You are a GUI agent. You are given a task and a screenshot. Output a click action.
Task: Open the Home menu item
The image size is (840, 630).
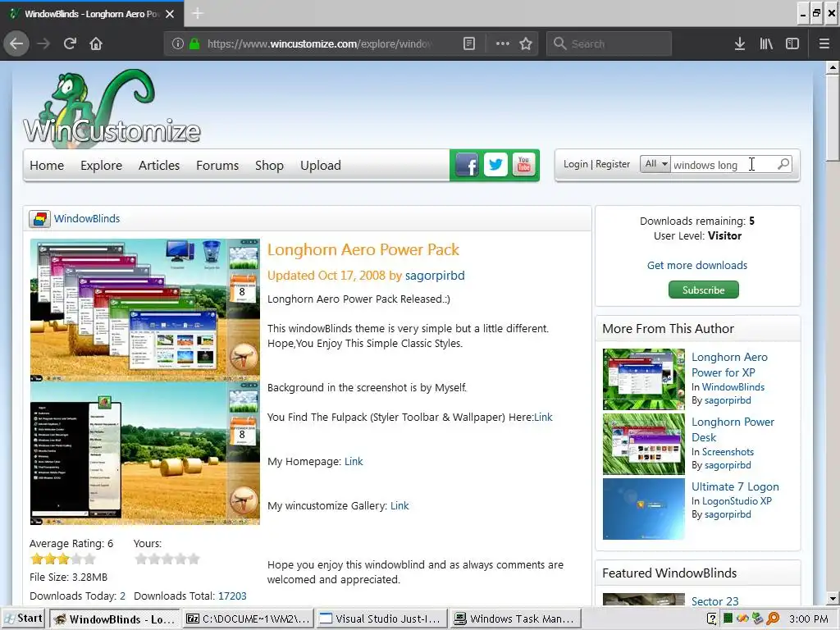(x=47, y=166)
